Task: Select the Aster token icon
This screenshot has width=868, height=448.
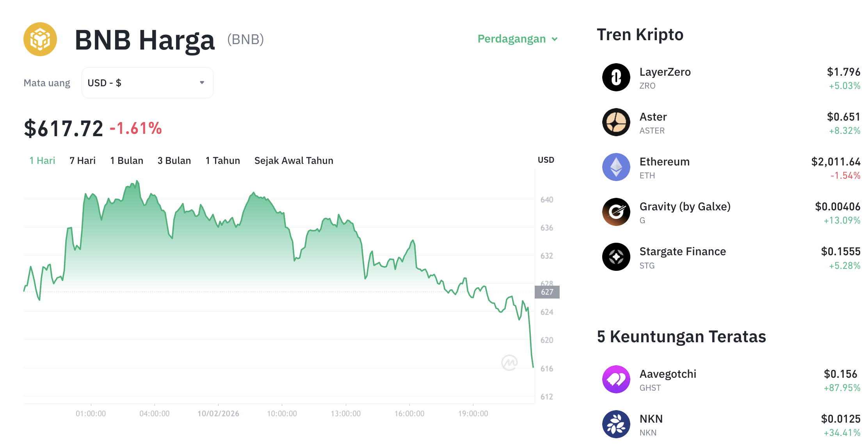Action: click(616, 122)
